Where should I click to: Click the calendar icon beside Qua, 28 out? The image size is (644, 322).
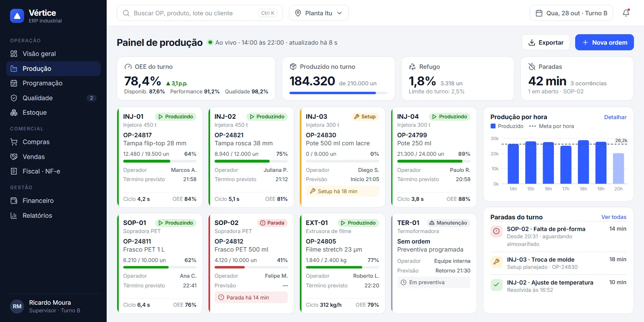click(x=539, y=13)
